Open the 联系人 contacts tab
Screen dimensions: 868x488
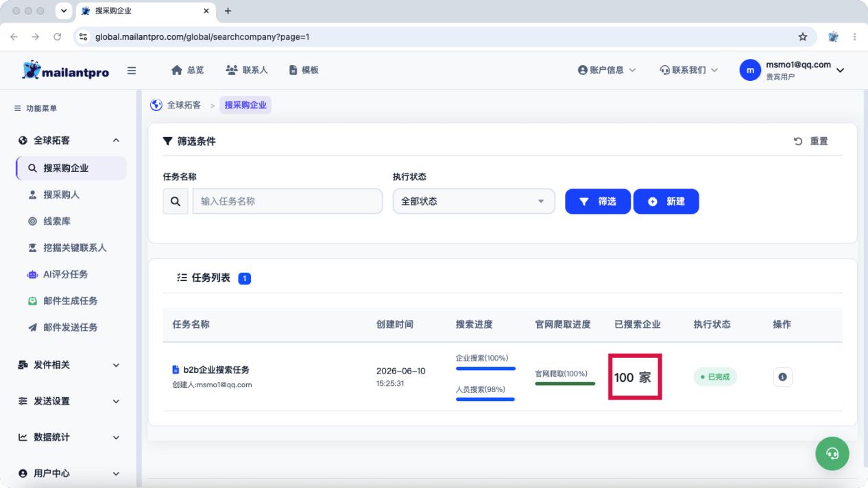point(247,70)
